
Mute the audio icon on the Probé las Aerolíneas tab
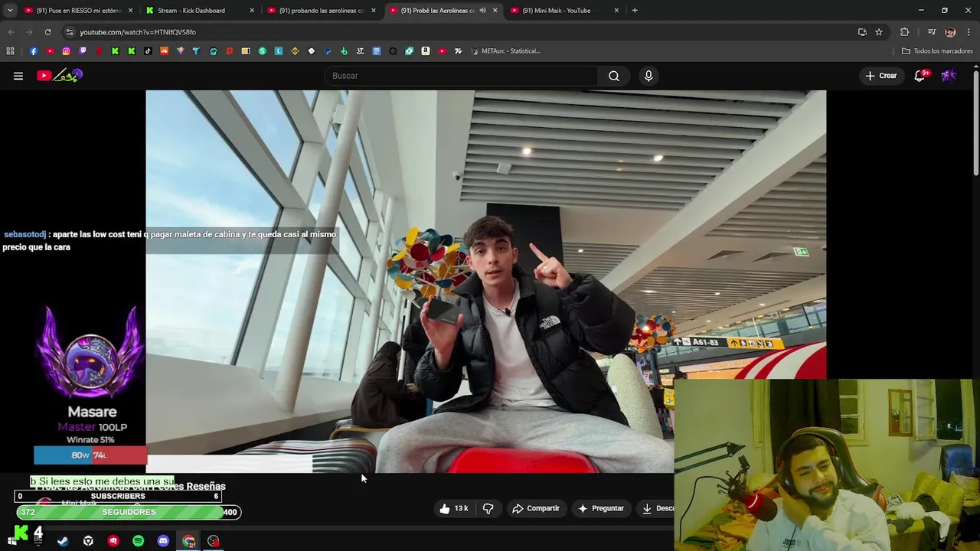482,11
